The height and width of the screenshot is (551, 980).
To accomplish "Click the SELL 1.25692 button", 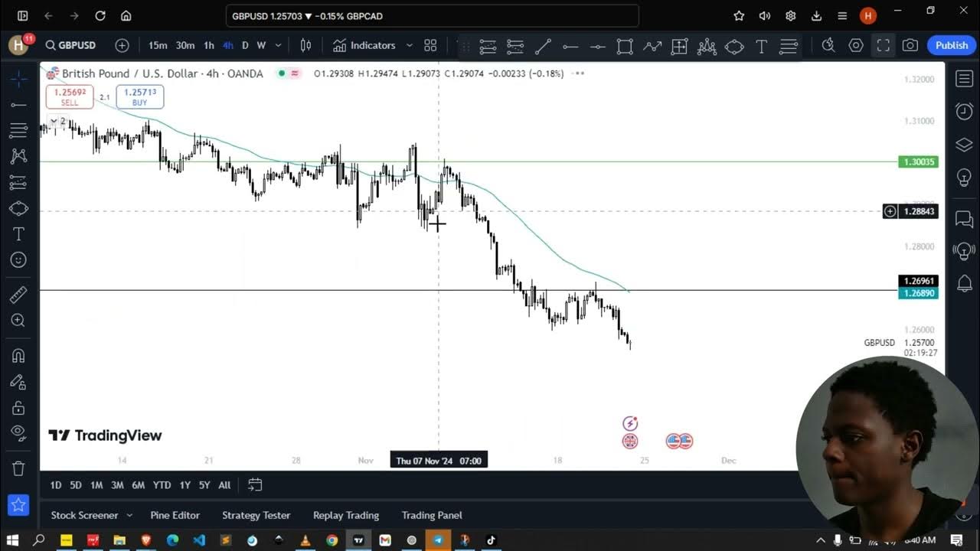I will coord(70,97).
